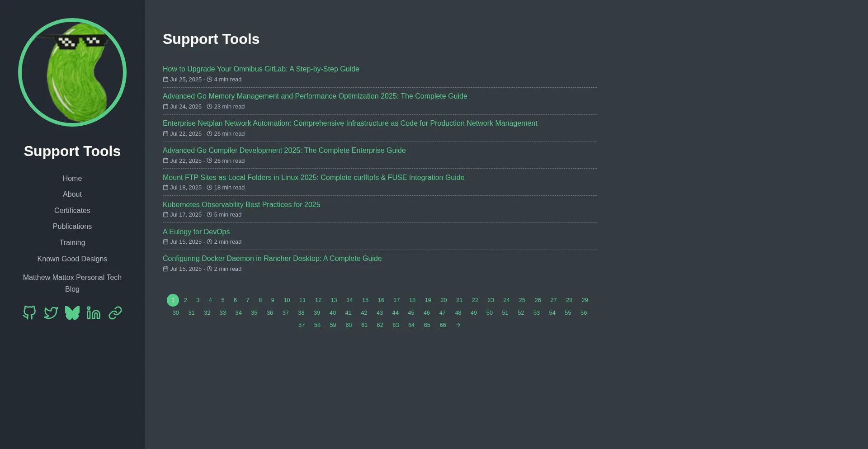Click the green pickle avatar image
This screenshot has height=449, width=868.
pos(72,72)
